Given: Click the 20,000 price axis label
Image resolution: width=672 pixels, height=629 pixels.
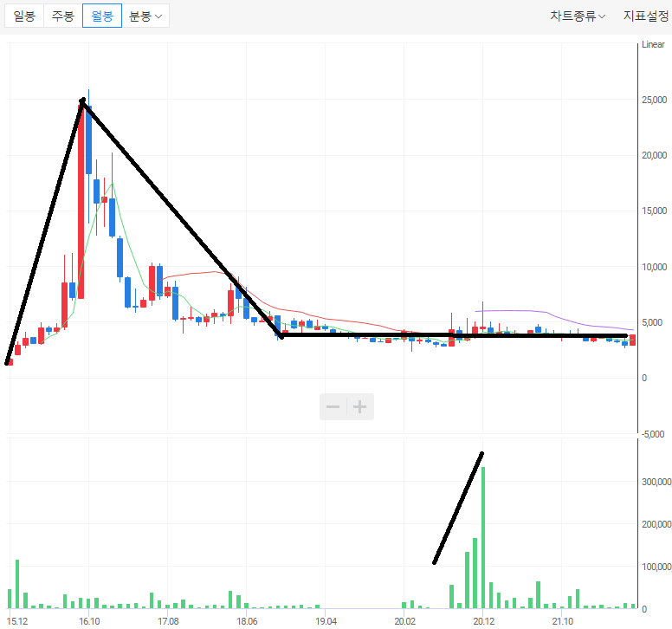Looking at the screenshot, I should [x=654, y=155].
